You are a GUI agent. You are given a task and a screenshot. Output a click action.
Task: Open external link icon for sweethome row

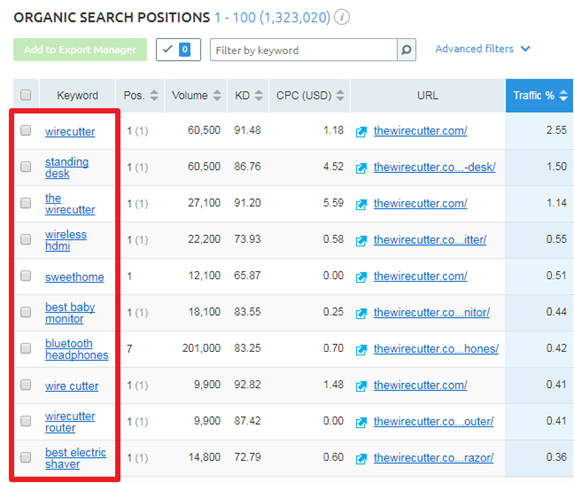click(x=361, y=277)
